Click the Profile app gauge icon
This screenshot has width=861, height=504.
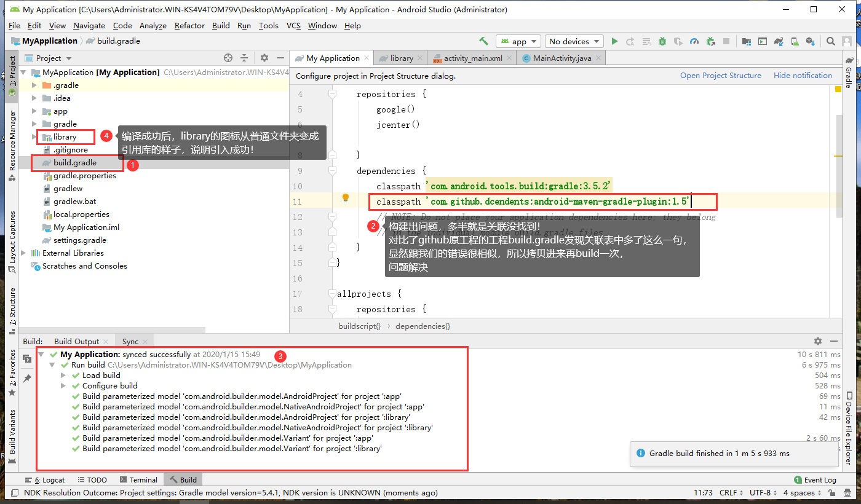pos(694,41)
